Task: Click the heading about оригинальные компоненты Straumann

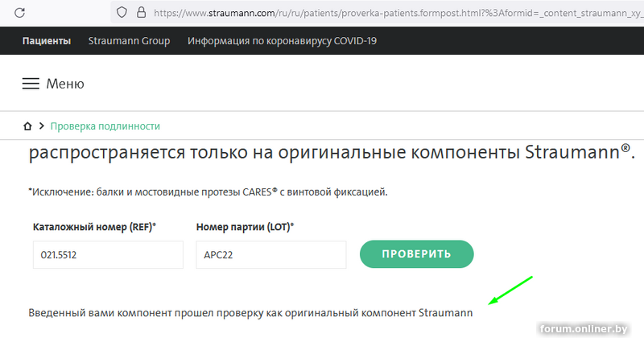Action: click(x=332, y=153)
